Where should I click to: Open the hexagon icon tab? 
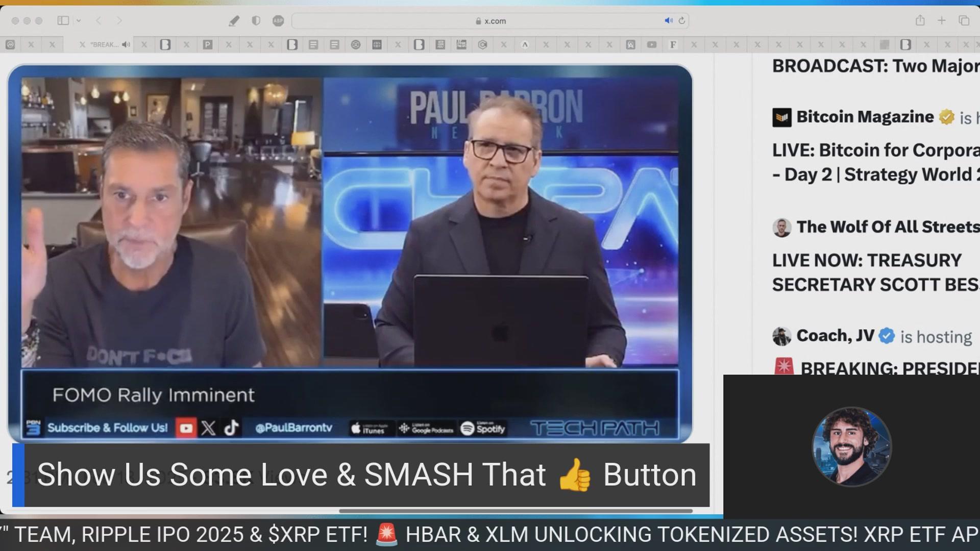pyautogui.click(x=482, y=45)
